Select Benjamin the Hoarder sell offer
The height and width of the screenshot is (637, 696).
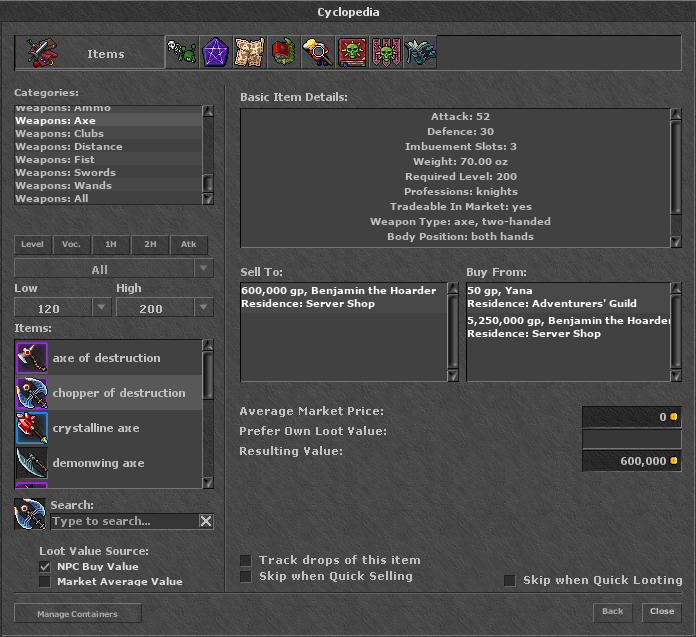click(x=343, y=297)
